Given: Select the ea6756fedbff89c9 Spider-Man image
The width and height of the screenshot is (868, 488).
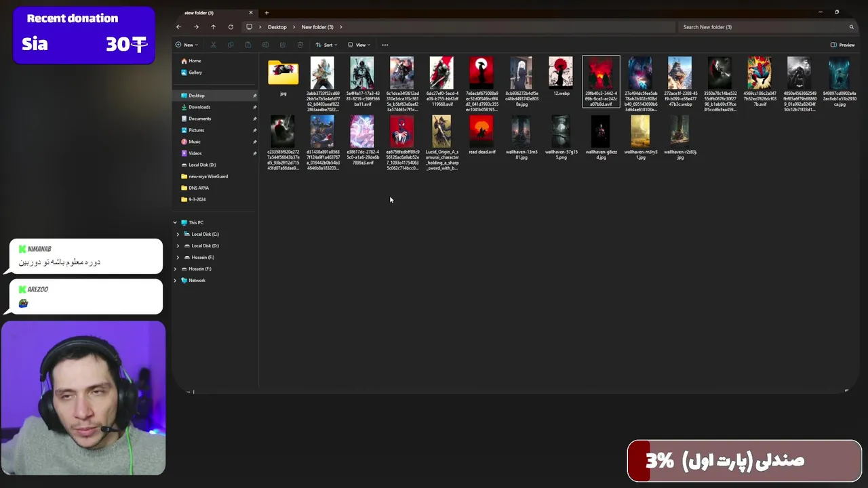Looking at the screenshot, I should coord(401,142).
